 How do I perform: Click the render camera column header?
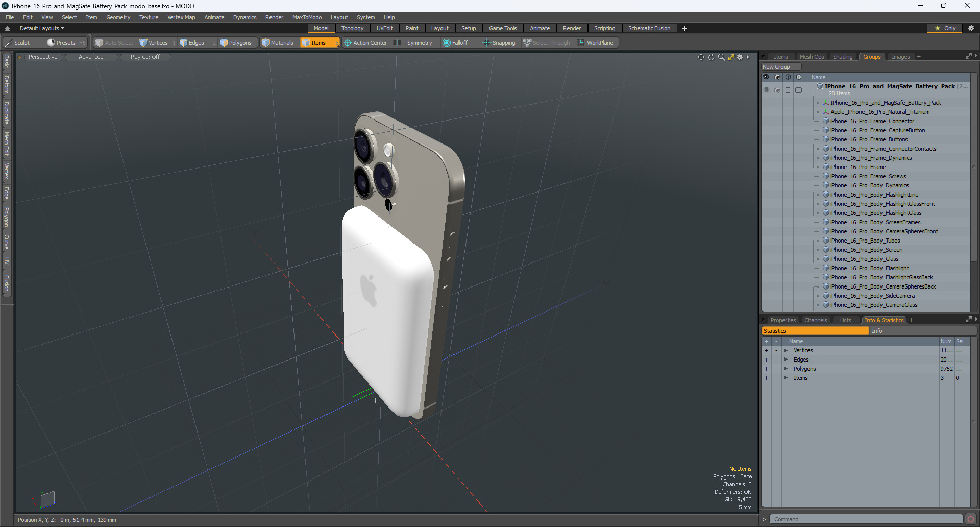click(x=777, y=77)
